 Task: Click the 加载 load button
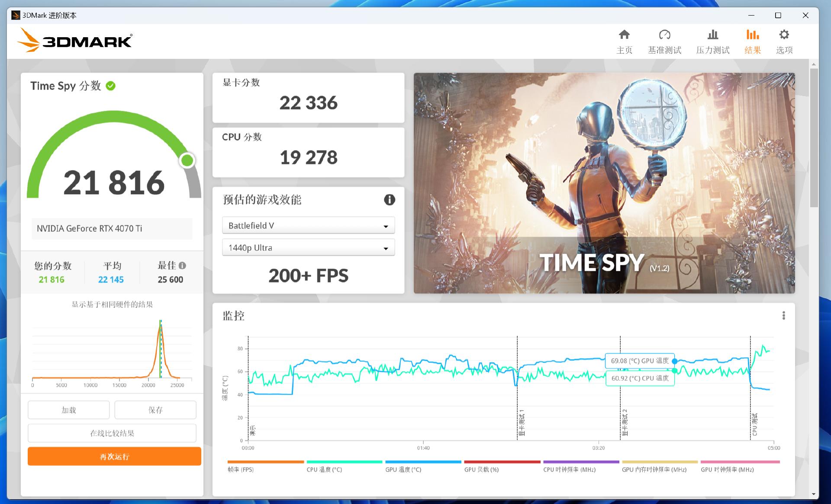[x=69, y=410]
